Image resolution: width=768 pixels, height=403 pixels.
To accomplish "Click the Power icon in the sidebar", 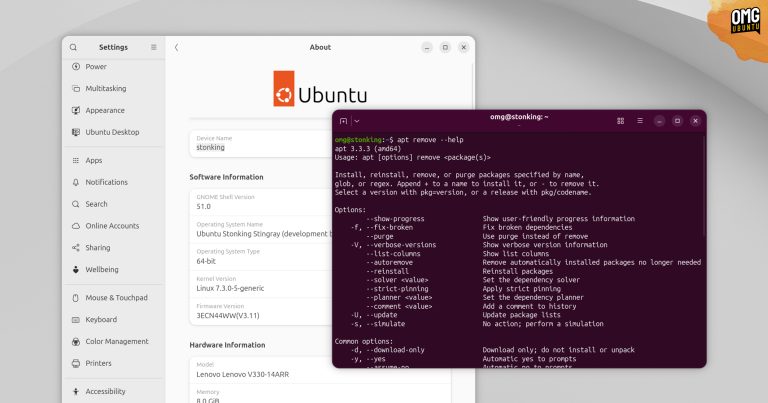I will tap(76, 67).
